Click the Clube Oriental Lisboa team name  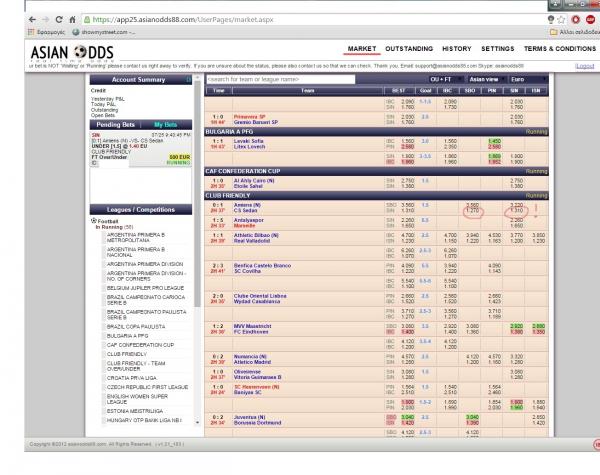[x=260, y=296]
